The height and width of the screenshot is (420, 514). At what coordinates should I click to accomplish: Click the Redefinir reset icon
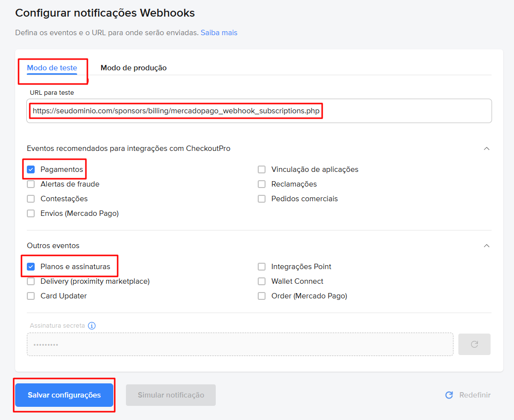point(449,395)
